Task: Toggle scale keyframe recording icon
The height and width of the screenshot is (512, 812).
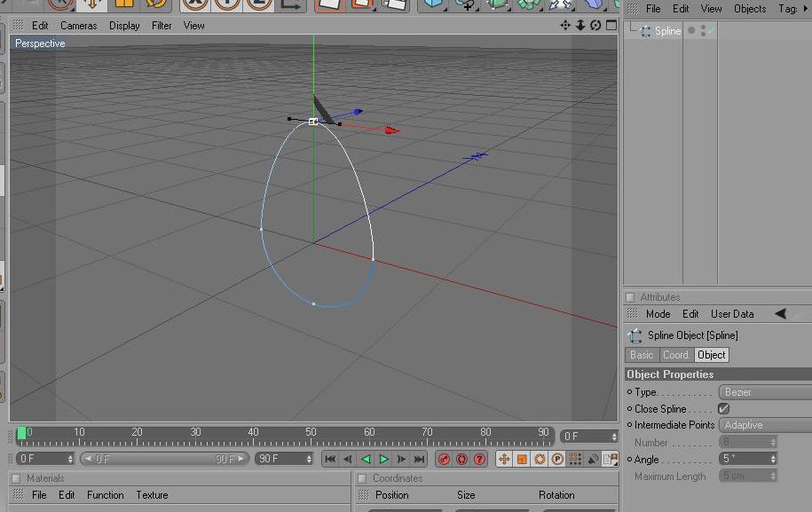Action: pos(522,459)
